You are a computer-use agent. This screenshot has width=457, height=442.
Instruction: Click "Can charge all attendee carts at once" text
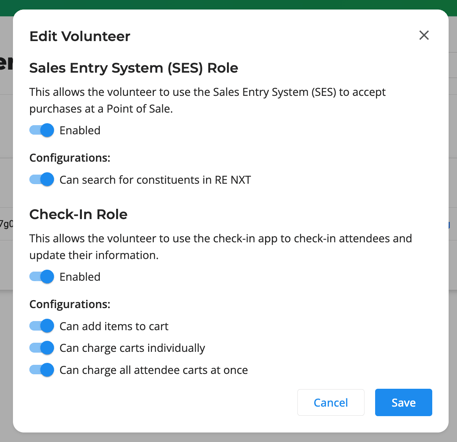click(154, 370)
